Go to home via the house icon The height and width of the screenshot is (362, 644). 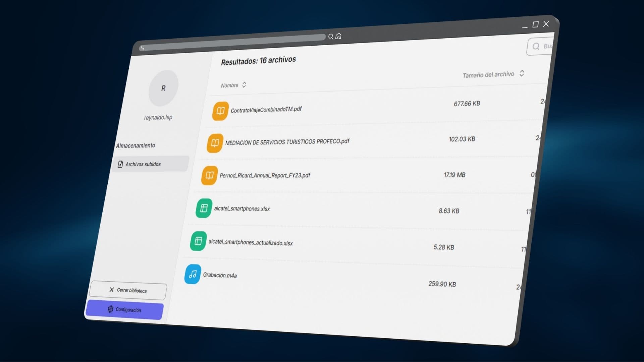(x=338, y=36)
